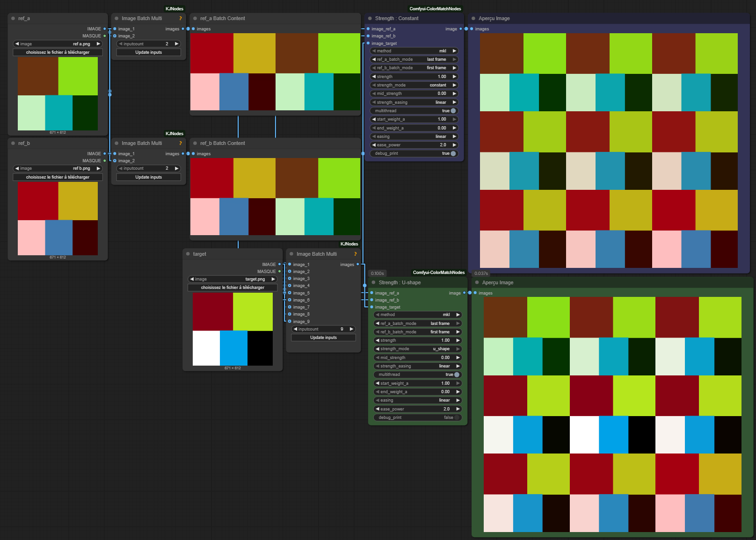Collapse the ref_a node via its dot
This screenshot has height=540, width=756.
pos(13,18)
